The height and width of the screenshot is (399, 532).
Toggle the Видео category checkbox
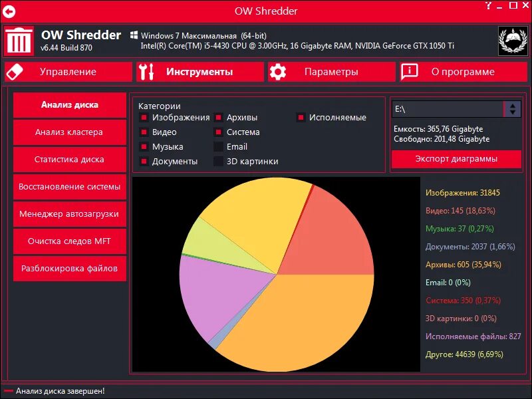click(144, 132)
